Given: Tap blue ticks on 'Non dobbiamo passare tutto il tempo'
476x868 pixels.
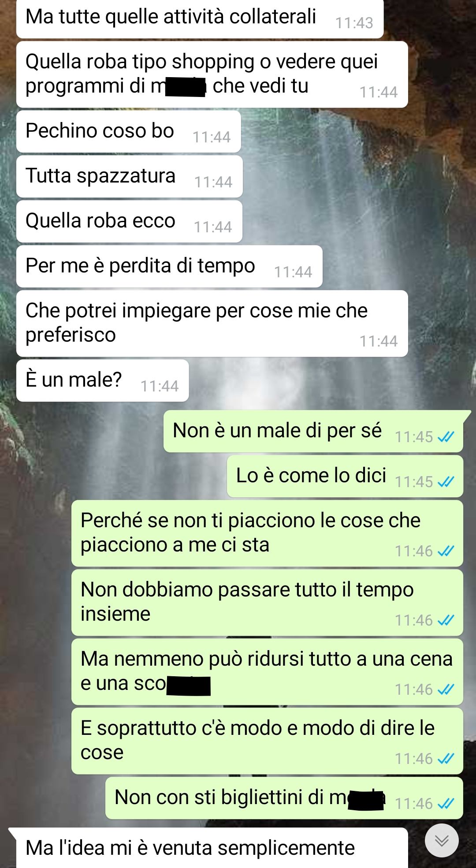Looking at the screenshot, I should point(446,620).
